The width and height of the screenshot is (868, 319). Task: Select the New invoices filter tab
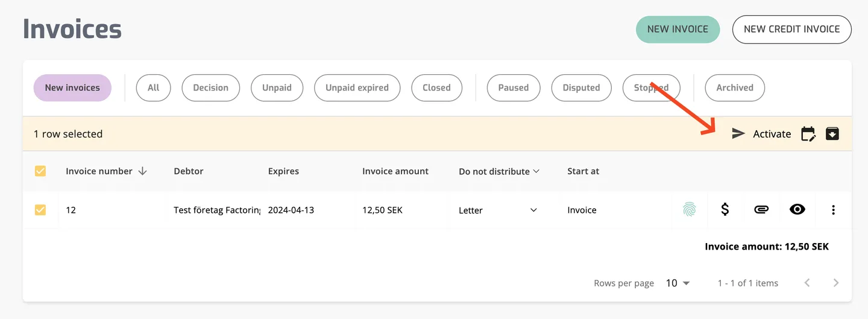click(72, 87)
